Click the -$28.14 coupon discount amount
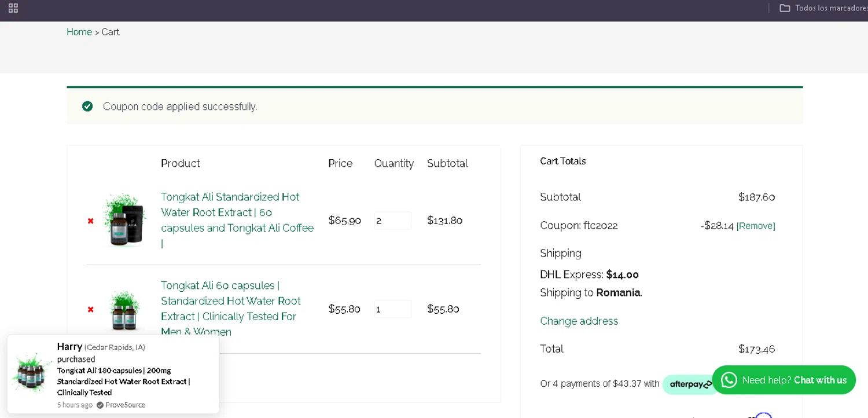Screen dimensions: 868x418 717,226
